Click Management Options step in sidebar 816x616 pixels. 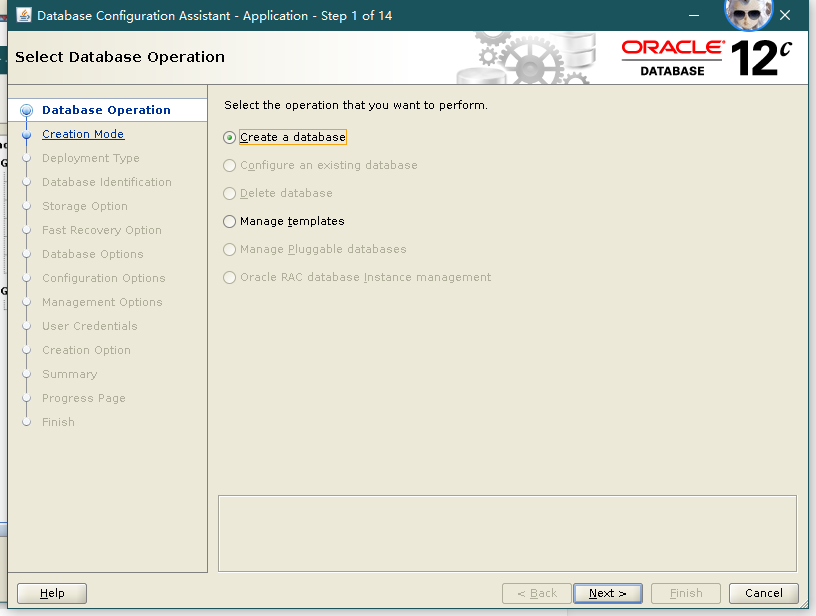102,302
